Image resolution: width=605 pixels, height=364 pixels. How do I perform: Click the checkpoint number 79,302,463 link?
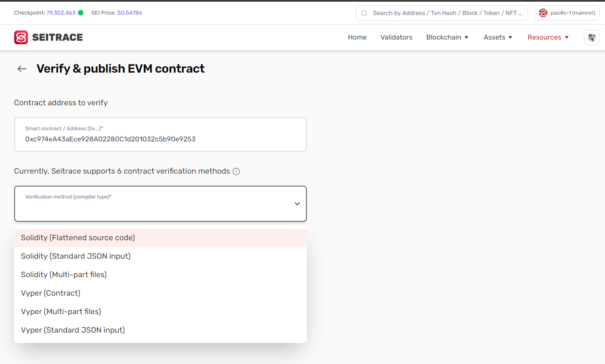pos(63,12)
